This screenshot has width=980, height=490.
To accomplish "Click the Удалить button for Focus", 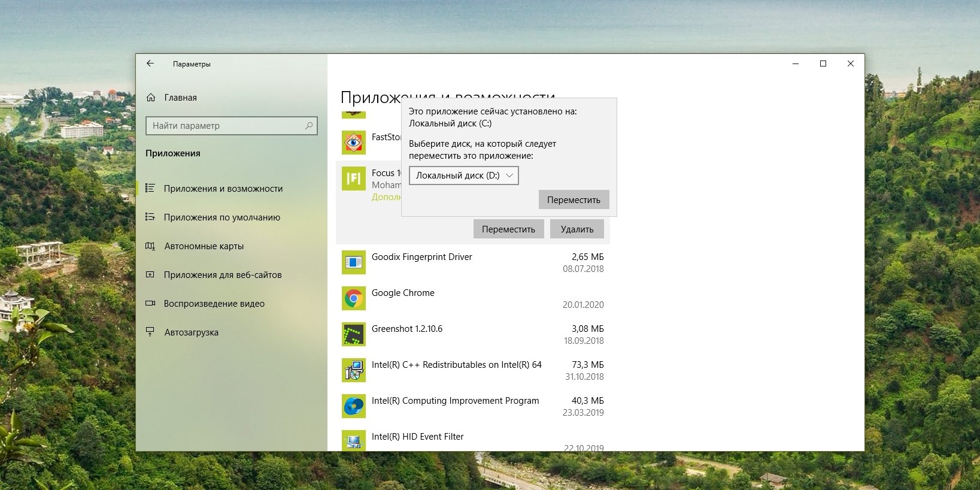I will (x=577, y=229).
